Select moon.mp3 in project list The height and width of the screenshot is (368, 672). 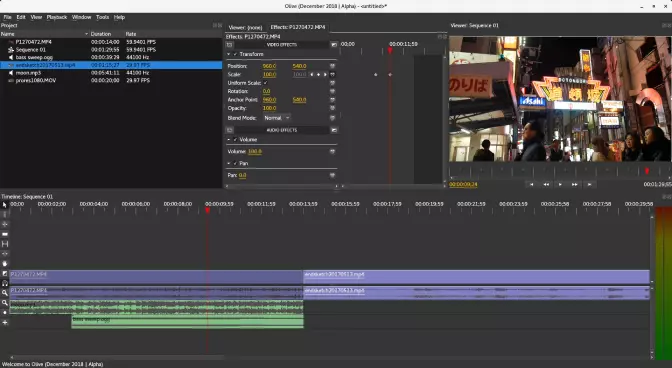click(28, 73)
